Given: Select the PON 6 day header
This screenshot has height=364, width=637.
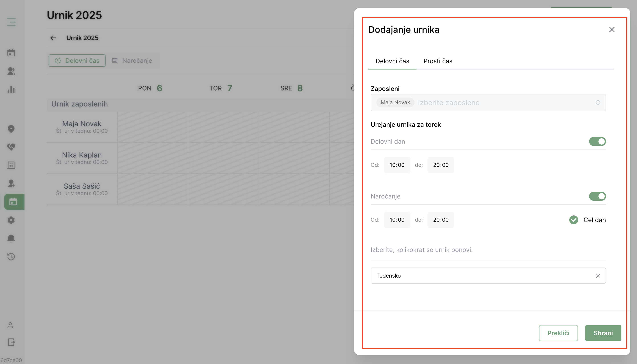Looking at the screenshot, I should [x=150, y=88].
